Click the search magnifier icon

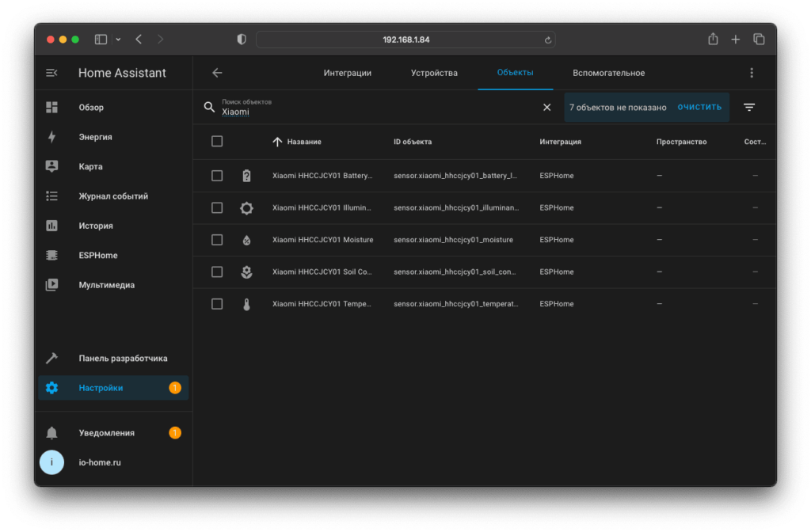coord(209,107)
